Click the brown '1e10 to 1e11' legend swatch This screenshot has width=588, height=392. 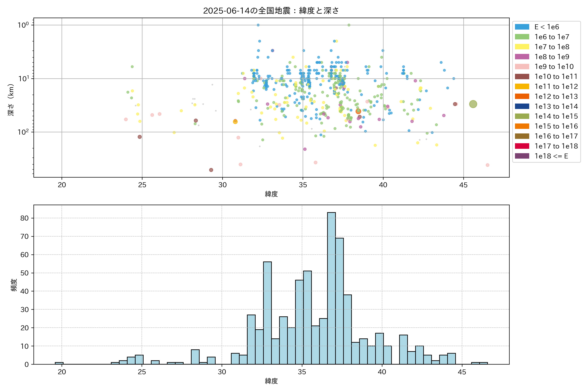[x=522, y=76]
